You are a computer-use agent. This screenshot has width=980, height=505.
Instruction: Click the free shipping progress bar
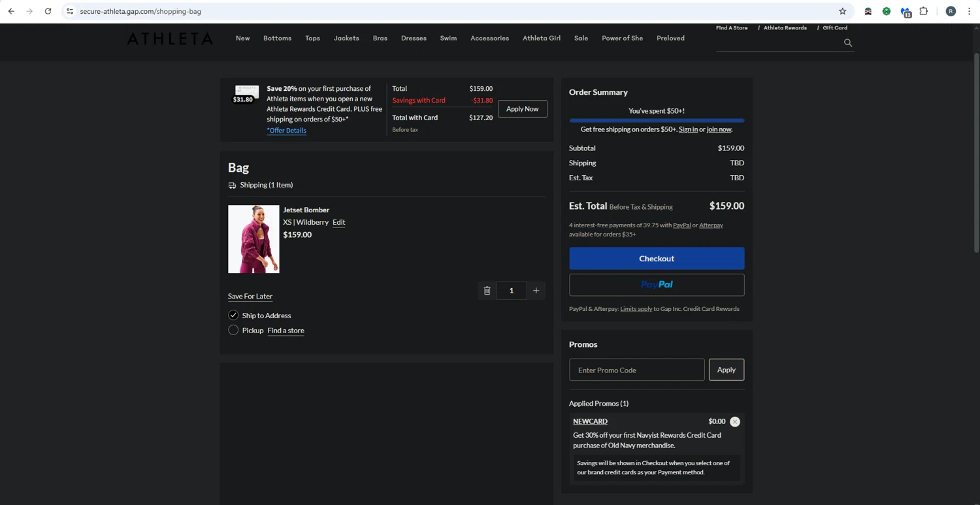[657, 120]
